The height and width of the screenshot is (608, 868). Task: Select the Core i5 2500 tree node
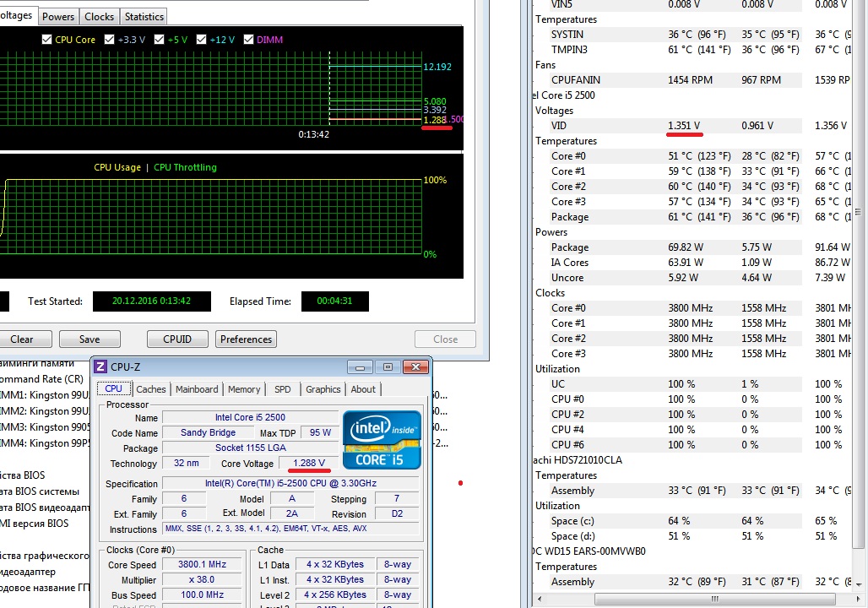(x=564, y=95)
